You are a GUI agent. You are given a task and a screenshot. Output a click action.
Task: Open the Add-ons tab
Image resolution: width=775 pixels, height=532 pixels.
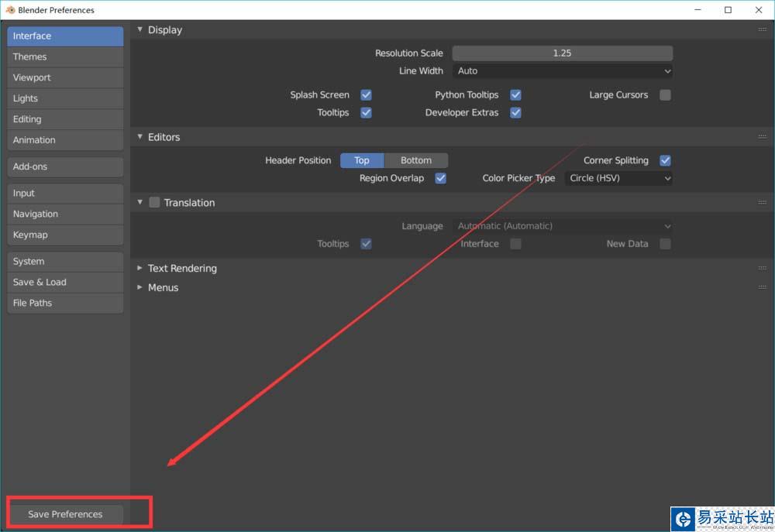point(65,167)
